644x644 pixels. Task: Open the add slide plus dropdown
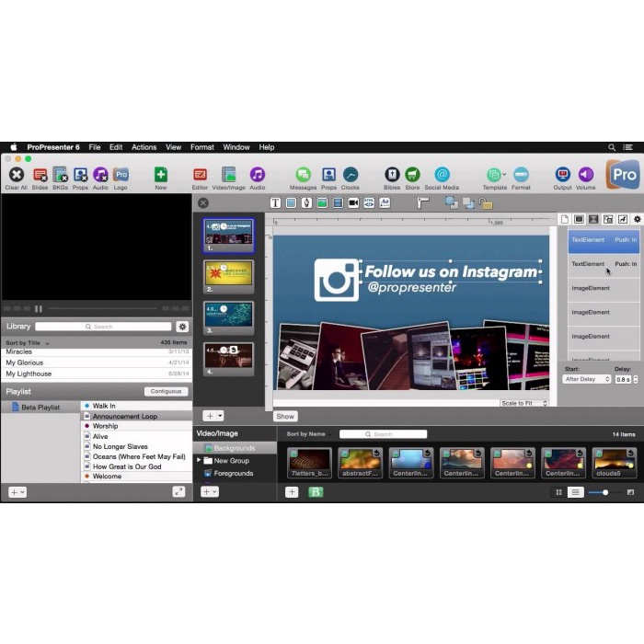[x=213, y=416]
